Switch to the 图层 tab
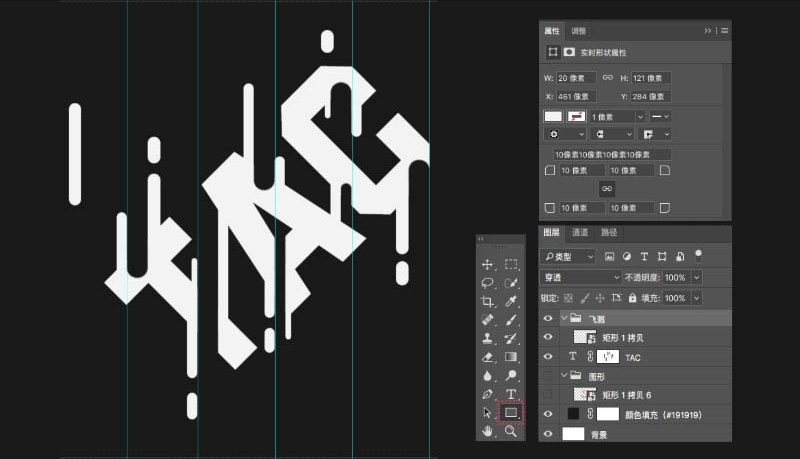Screen dimensions: 800x459 click(551, 233)
